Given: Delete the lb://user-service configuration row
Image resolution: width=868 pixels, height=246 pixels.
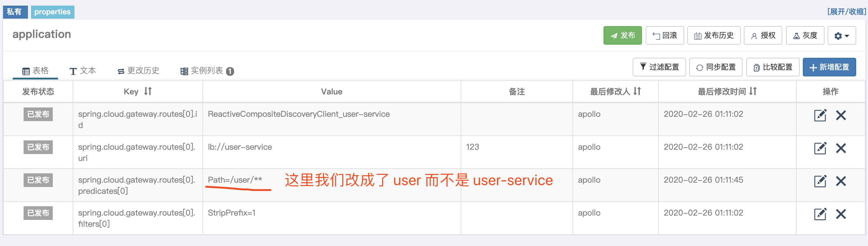Looking at the screenshot, I should pyautogui.click(x=841, y=148).
